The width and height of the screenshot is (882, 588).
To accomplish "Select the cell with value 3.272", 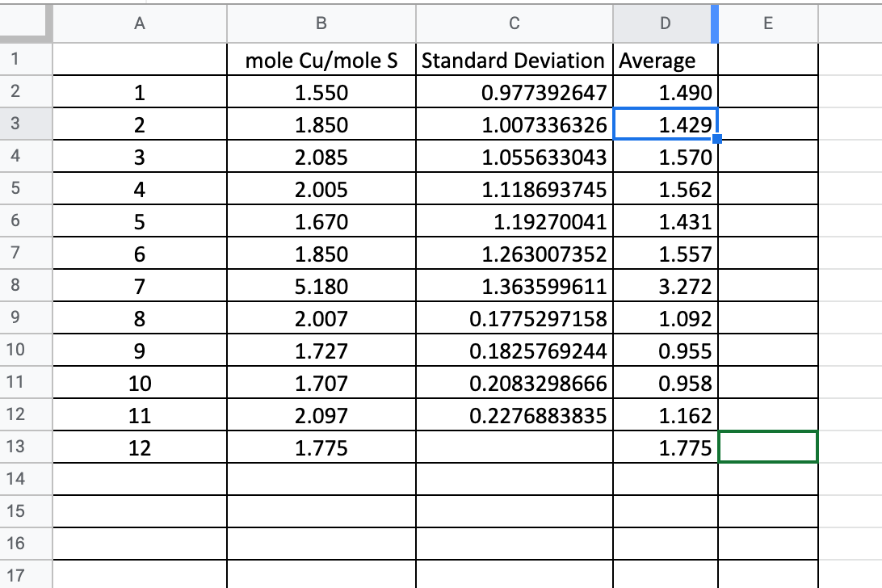I will [666, 286].
